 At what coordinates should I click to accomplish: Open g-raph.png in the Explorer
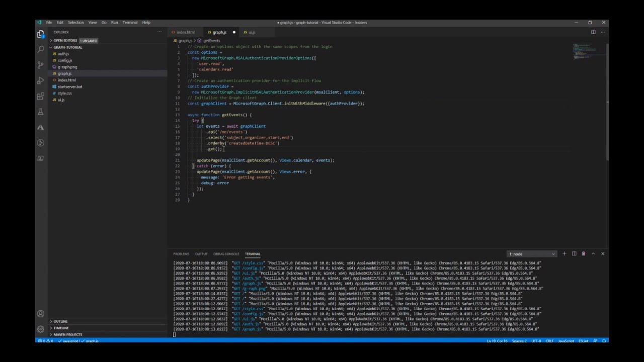67,67
